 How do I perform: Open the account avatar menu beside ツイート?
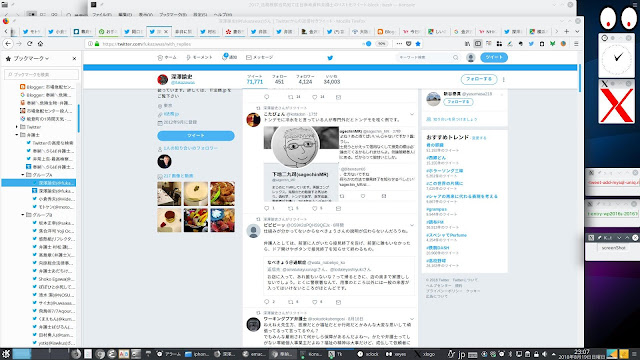471,58
